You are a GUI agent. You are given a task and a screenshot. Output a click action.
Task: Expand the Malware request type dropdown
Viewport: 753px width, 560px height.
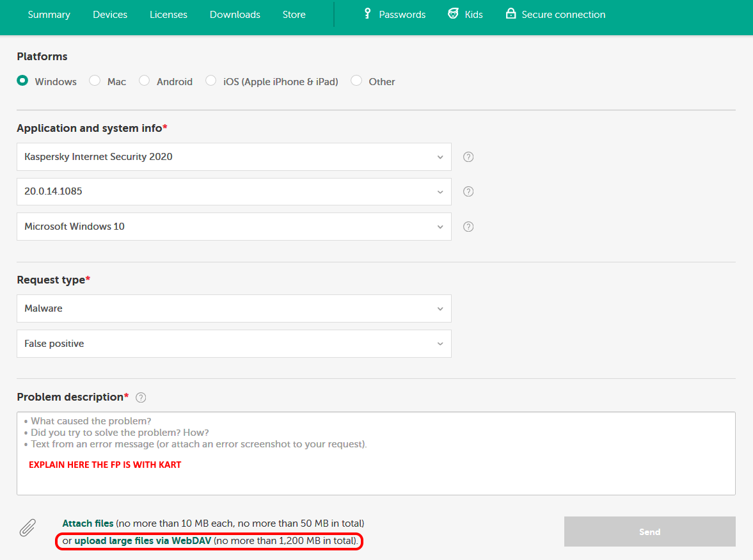tap(234, 308)
